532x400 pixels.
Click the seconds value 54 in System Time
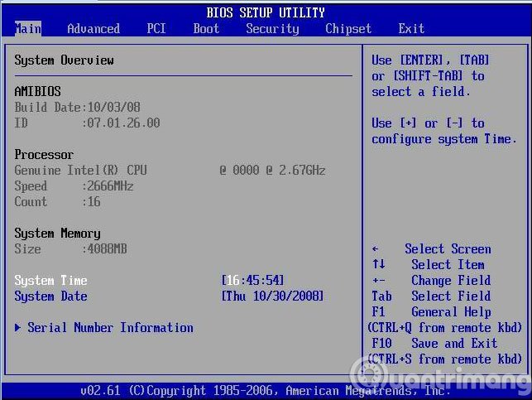click(x=272, y=281)
